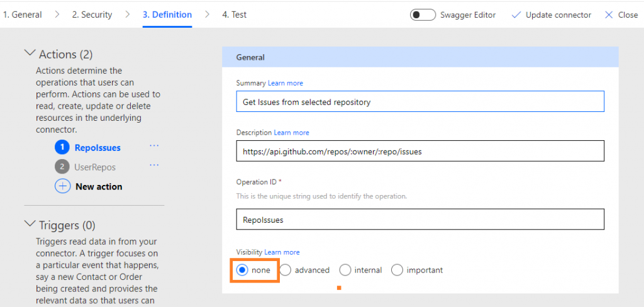Collapse the Triggers section chevron
Image resolution: width=644 pixels, height=307 pixels.
[30, 224]
